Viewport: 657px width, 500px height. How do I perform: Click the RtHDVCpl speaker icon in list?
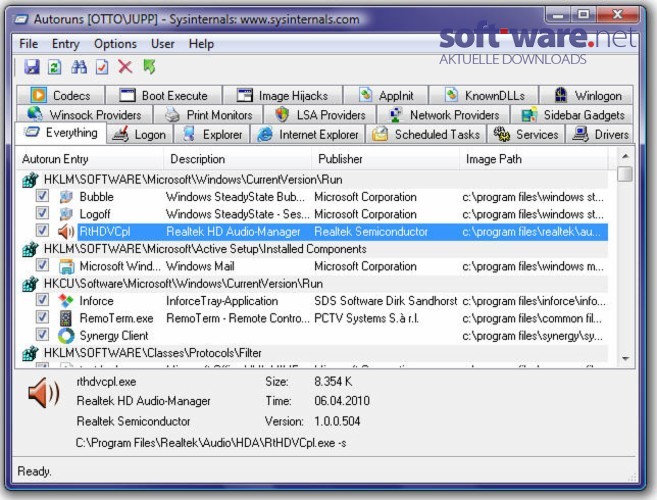[66, 231]
